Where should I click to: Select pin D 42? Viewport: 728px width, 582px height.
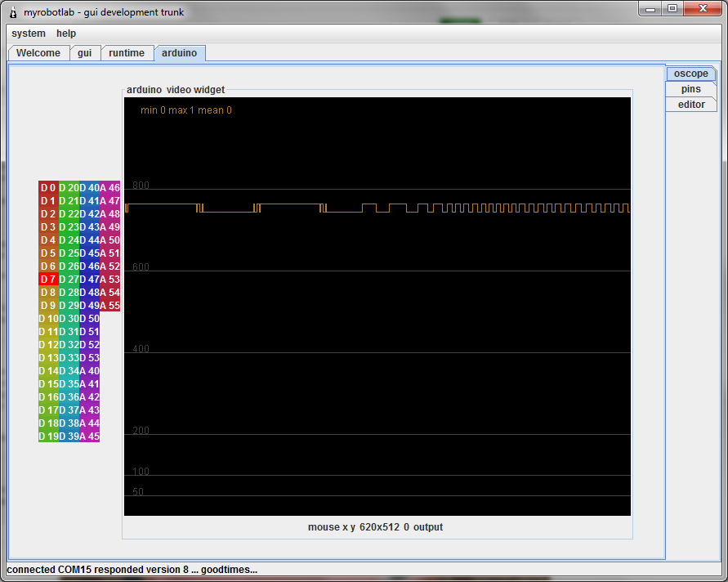(x=89, y=213)
